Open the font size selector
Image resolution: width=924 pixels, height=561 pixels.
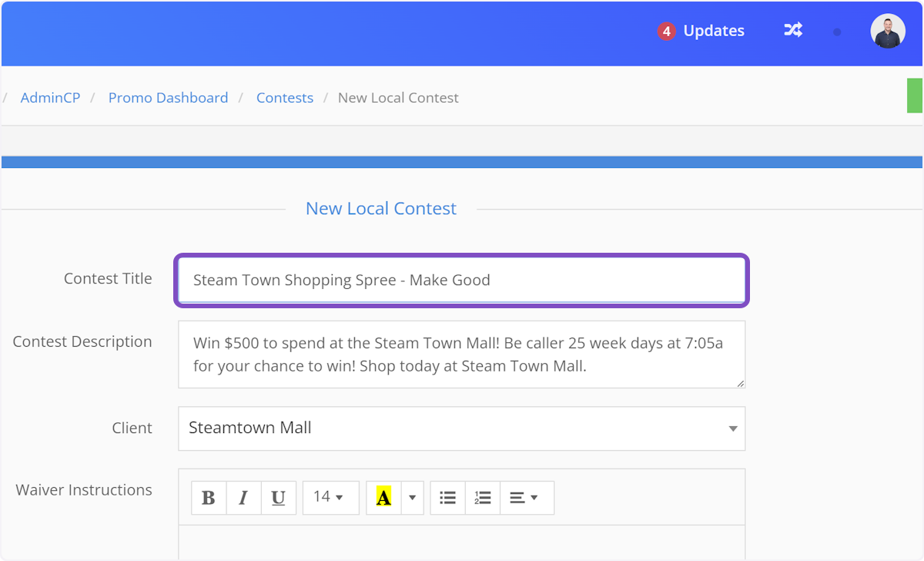330,498
